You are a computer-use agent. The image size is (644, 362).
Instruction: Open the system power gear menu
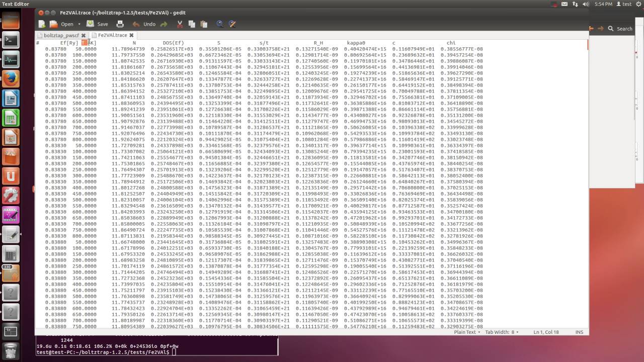coord(638,4)
